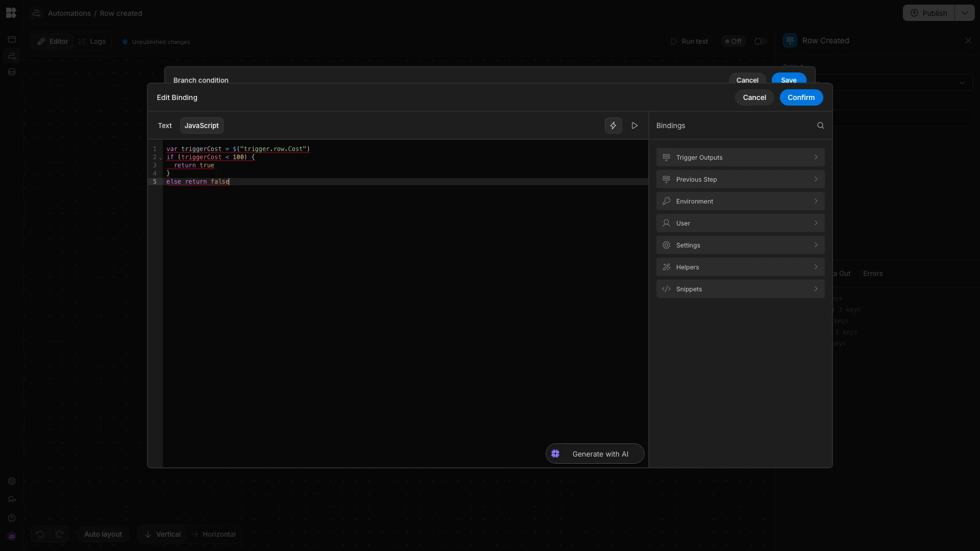Click the Environment key icon
The width and height of the screenshot is (980, 551).
pos(666,202)
